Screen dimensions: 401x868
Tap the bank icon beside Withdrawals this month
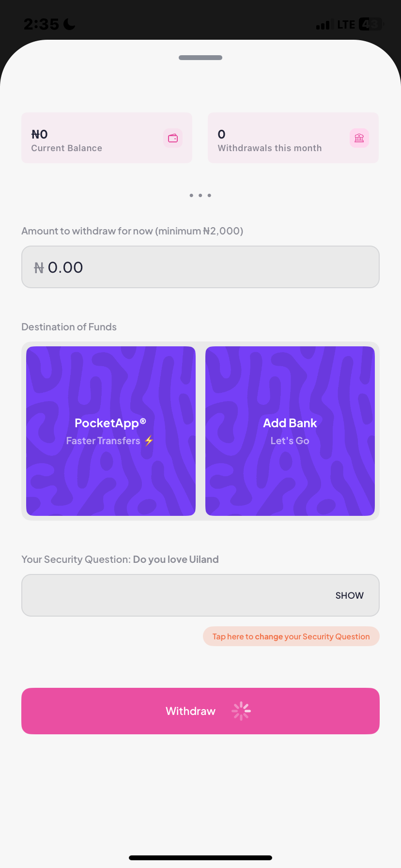pyautogui.click(x=359, y=139)
